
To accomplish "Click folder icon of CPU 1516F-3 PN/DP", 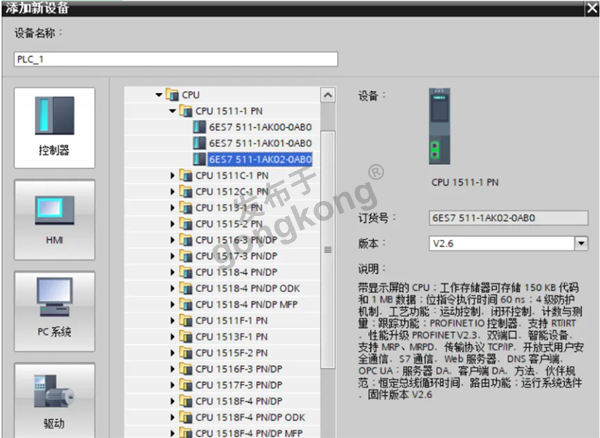I will [186, 369].
